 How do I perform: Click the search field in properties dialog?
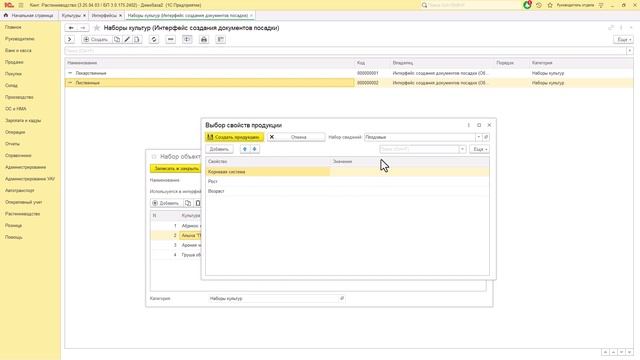click(419, 149)
